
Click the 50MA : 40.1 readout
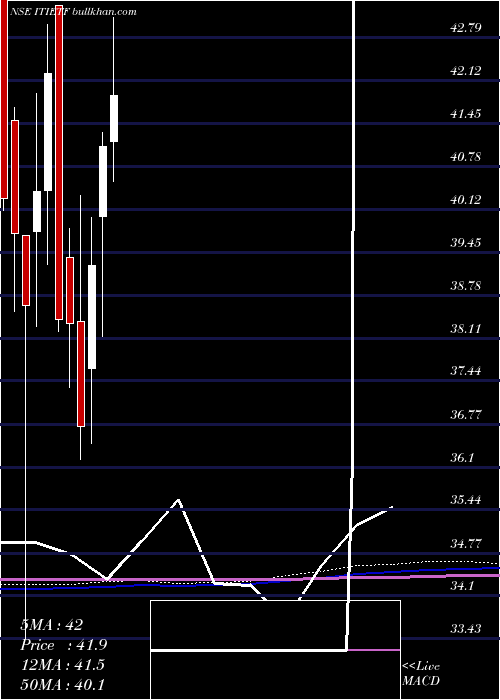[x=62, y=684]
